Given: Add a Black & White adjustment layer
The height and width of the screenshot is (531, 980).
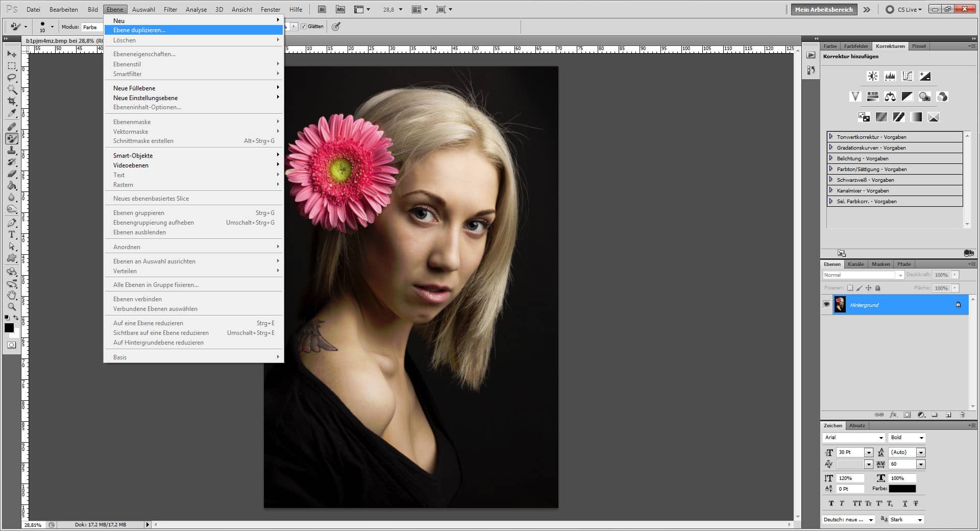Looking at the screenshot, I should pos(906,96).
